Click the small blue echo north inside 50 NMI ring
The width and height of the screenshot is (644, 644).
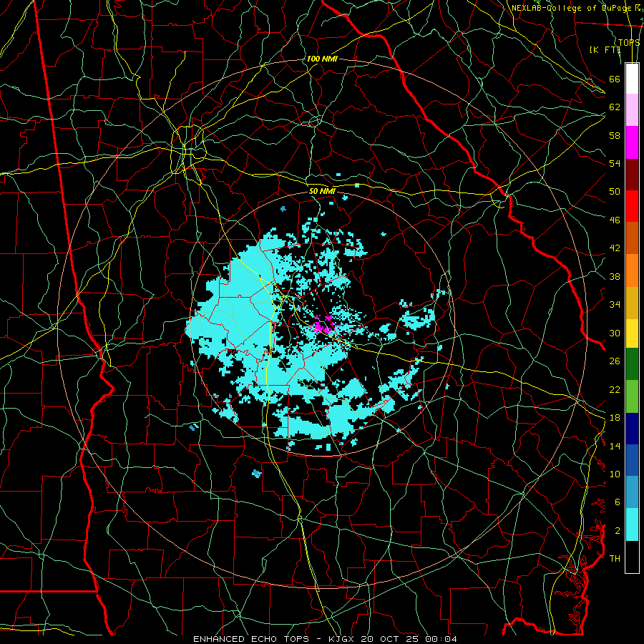point(283,209)
